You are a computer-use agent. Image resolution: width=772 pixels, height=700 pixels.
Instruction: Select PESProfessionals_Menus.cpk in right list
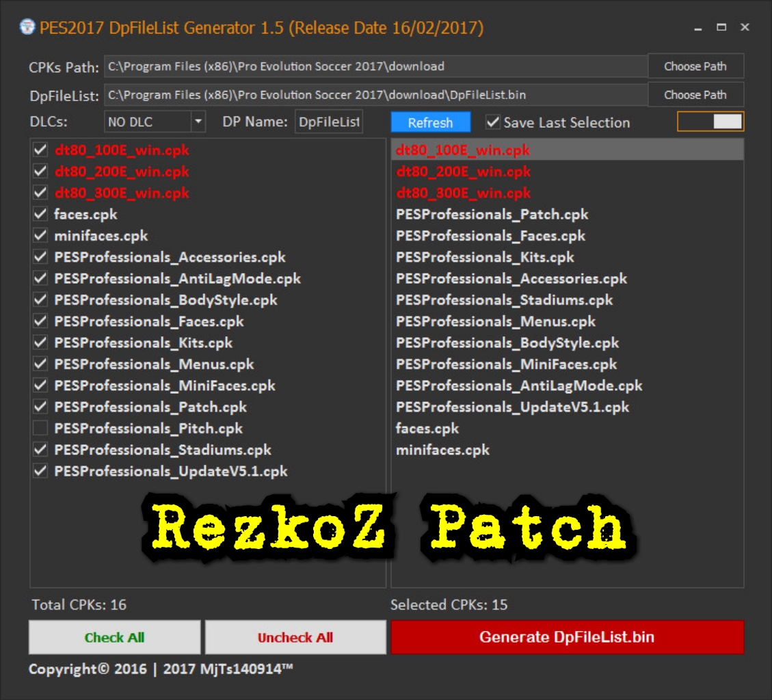tap(567, 321)
